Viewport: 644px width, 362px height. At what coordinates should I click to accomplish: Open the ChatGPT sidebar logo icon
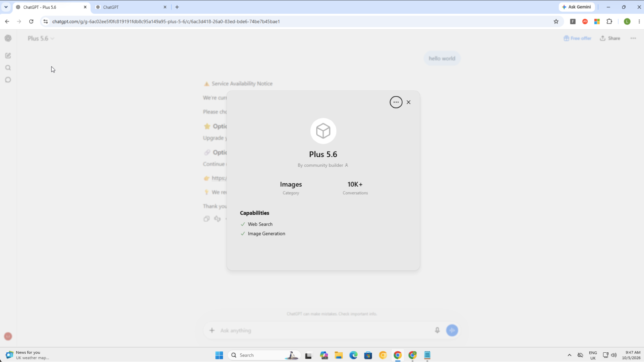coord(8,38)
